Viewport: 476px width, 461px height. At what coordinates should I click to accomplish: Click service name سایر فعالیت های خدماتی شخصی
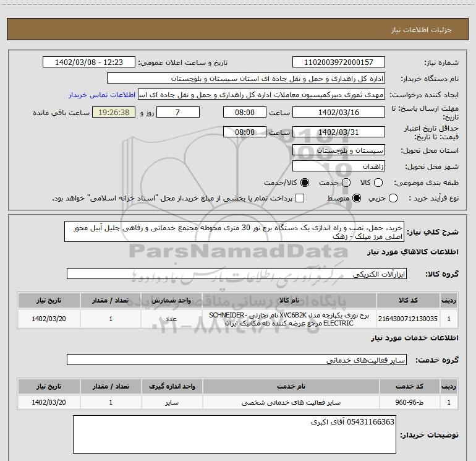291,402
